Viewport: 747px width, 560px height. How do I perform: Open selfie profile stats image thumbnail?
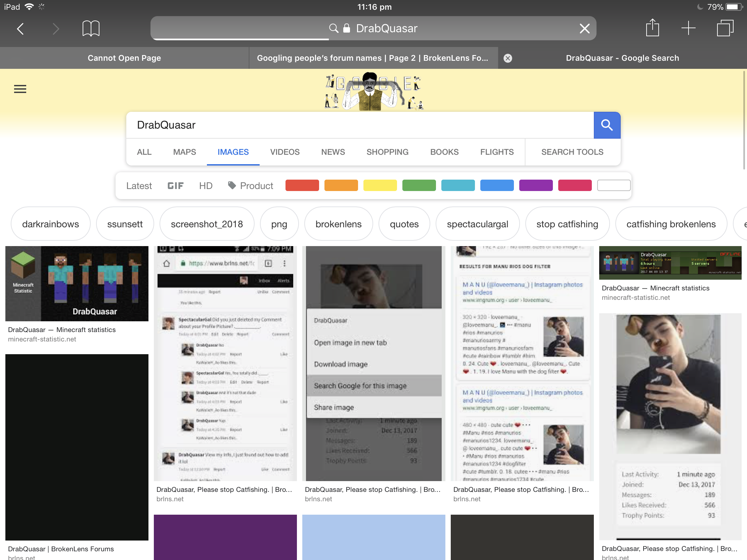point(670,427)
